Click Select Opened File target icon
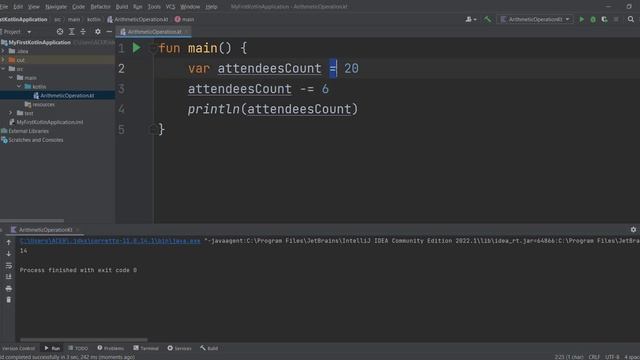Screen dimensions: 640x360 (x=60, y=31)
